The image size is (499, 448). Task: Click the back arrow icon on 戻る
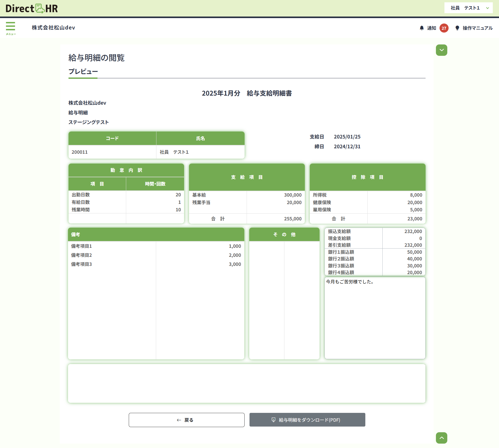pyautogui.click(x=179, y=420)
